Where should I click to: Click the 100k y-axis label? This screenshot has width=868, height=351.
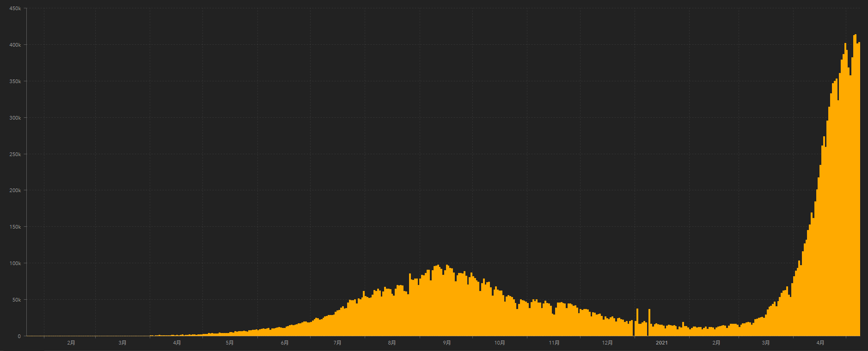point(15,263)
